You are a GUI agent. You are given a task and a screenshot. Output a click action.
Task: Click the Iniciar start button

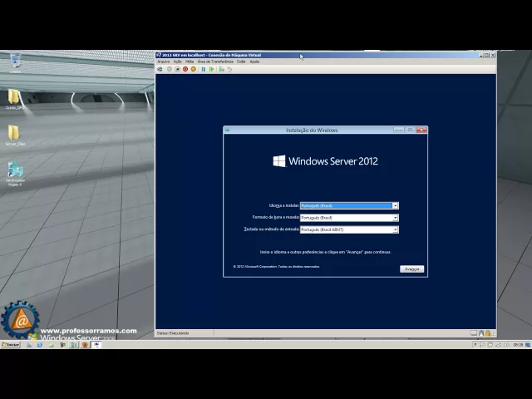11,345
